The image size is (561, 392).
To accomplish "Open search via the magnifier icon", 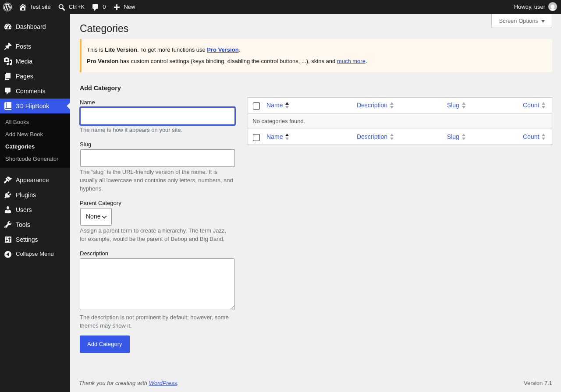I will click(x=62, y=7).
